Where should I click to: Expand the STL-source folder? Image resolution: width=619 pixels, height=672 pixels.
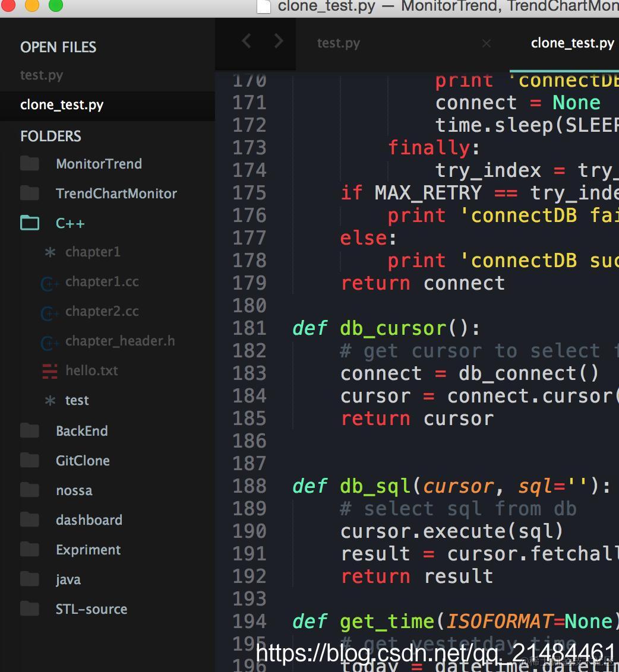point(91,609)
